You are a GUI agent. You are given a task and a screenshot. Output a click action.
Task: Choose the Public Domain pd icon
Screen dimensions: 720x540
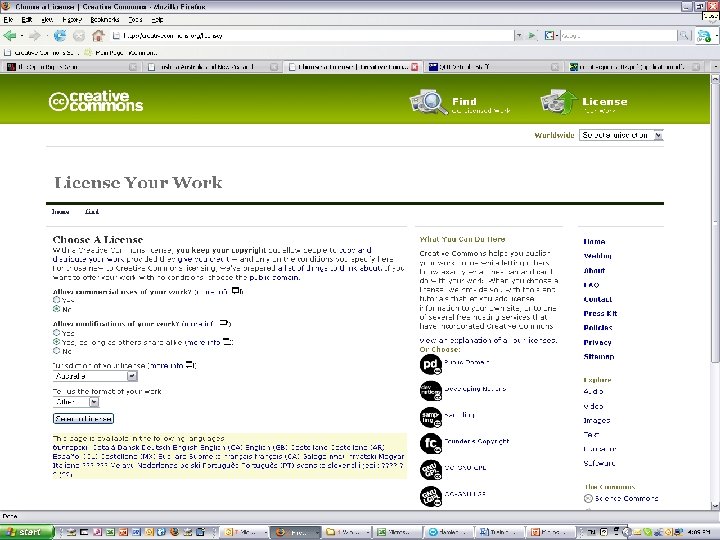[430, 365]
